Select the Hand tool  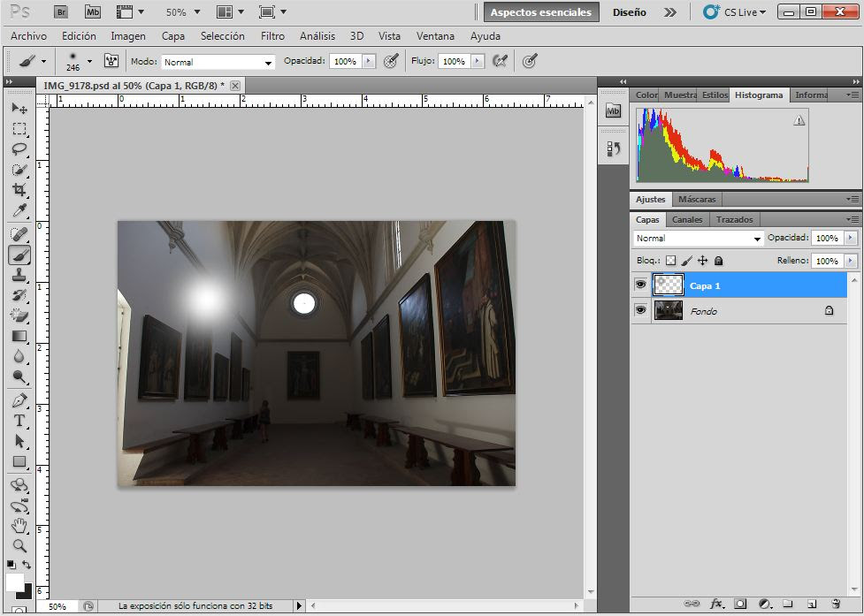tap(19, 526)
